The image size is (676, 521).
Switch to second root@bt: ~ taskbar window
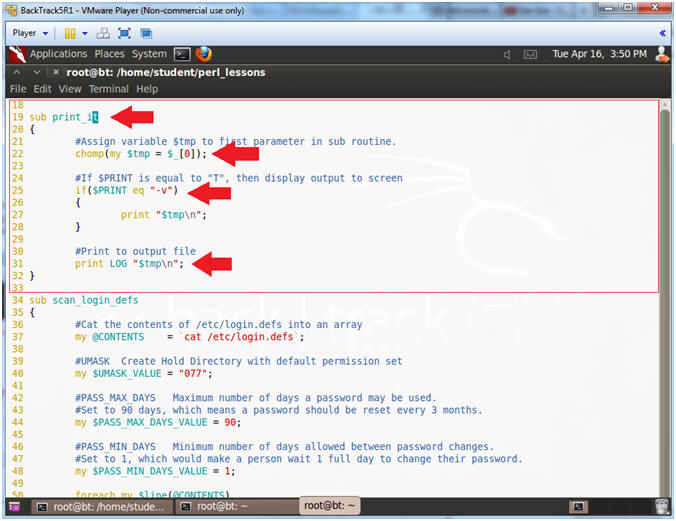[x=236, y=507]
